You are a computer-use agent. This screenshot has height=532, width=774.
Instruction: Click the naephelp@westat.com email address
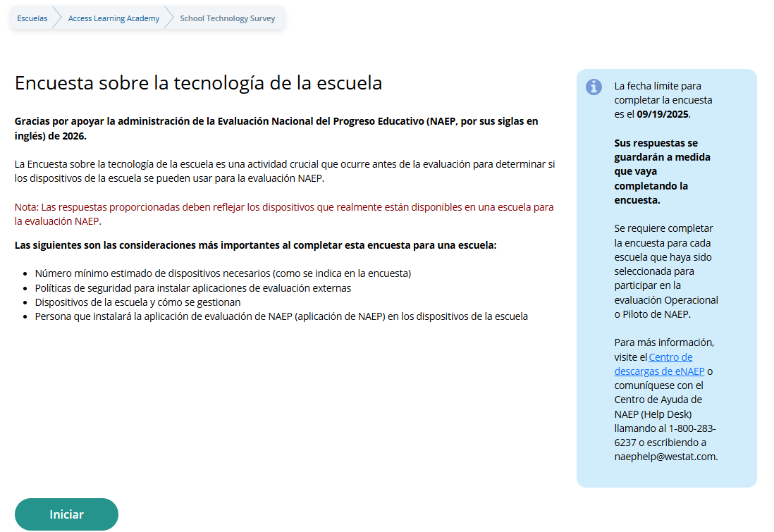click(x=665, y=457)
